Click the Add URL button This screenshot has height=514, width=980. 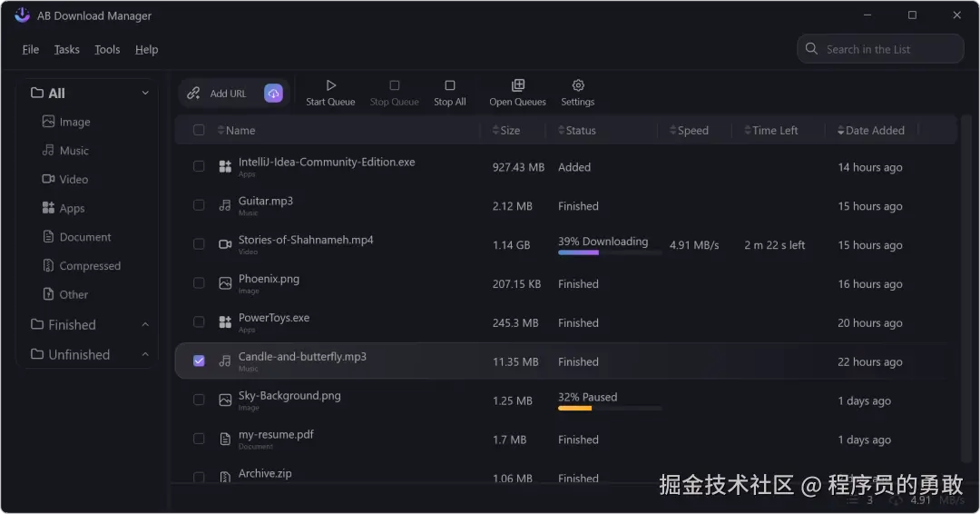tap(219, 94)
